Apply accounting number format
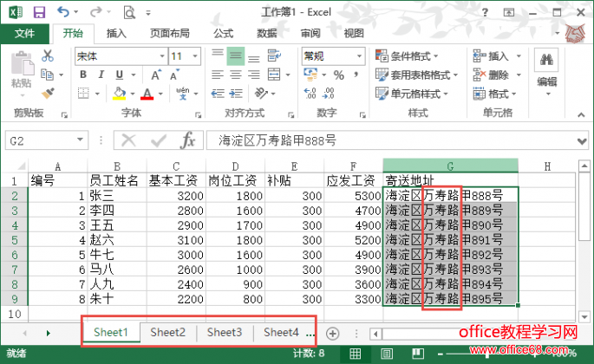The image size is (594, 364). 310,75
